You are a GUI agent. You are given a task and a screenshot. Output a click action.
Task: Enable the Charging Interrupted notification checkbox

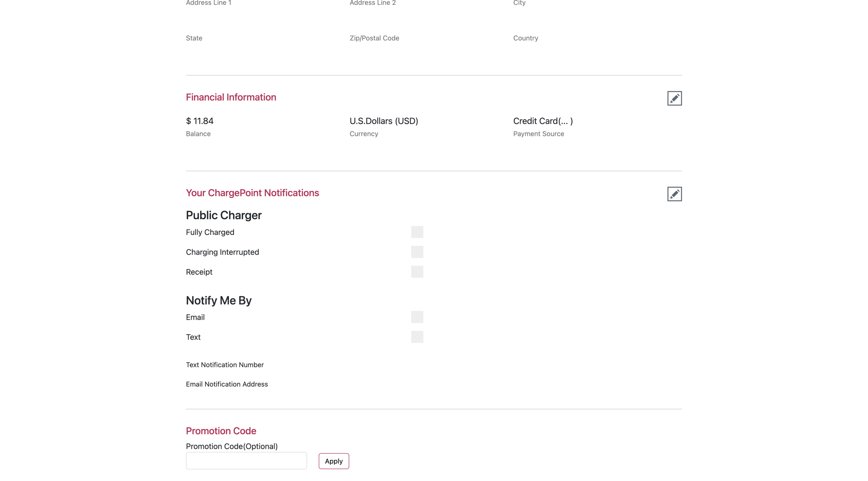417,252
